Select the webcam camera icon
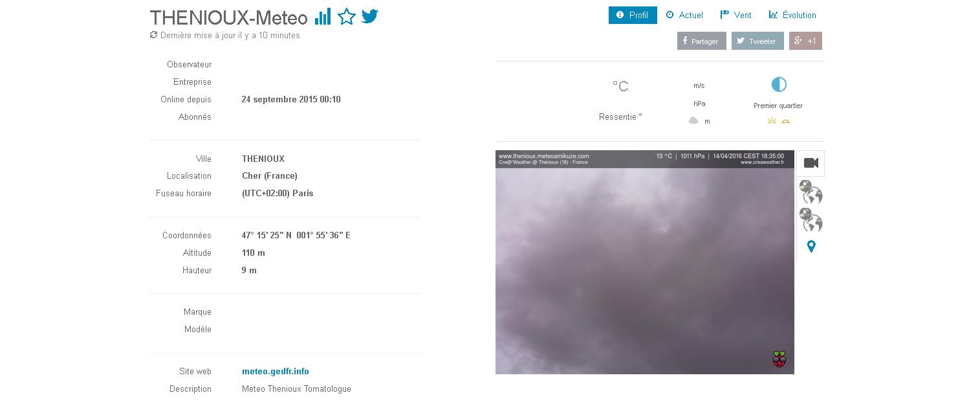The image size is (980, 417). click(811, 163)
